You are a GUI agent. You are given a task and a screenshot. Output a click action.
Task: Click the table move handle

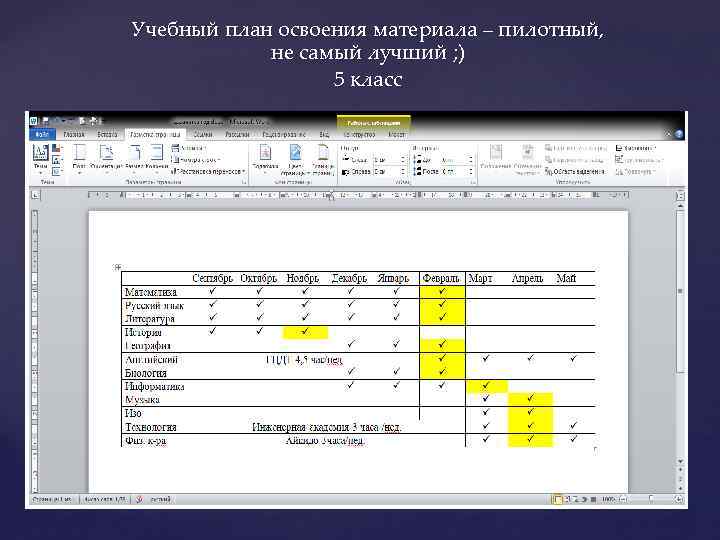(118, 267)
